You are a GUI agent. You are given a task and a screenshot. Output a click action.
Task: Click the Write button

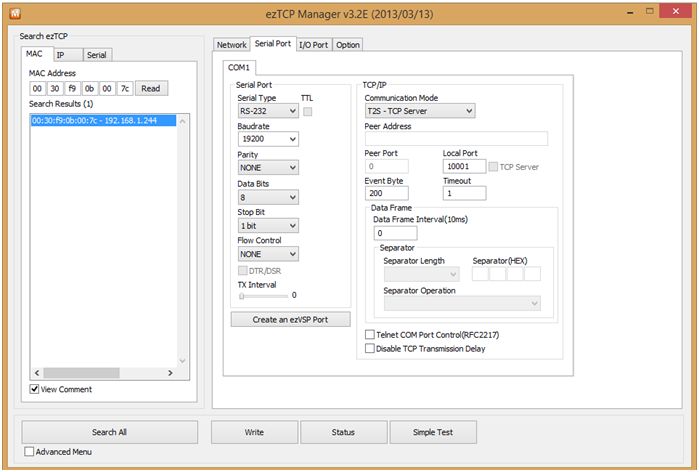(255, 432)
